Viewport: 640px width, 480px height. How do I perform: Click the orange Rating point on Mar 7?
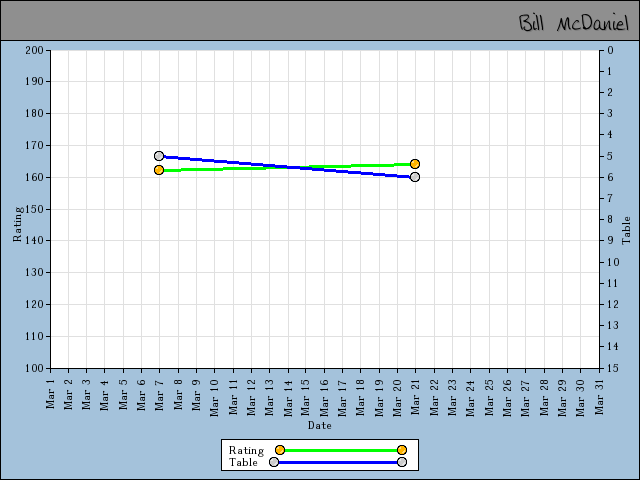[159, 170]
